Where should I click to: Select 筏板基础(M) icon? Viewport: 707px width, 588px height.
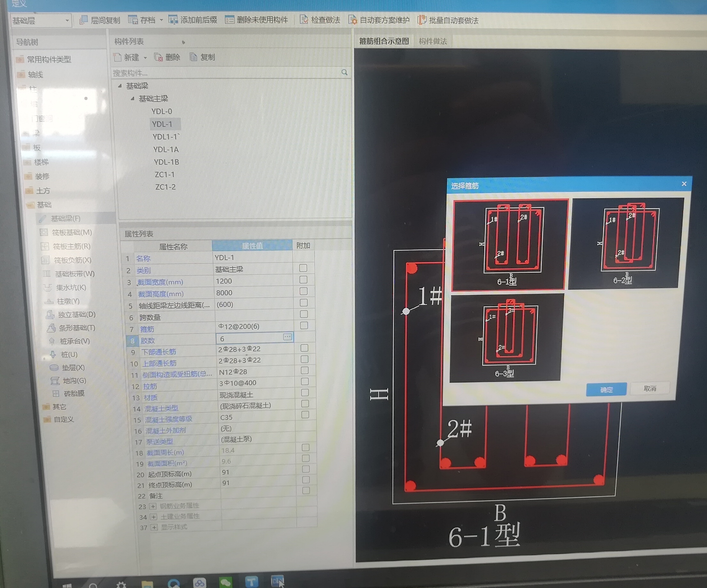pyautogui.click(x=44, y=232)
